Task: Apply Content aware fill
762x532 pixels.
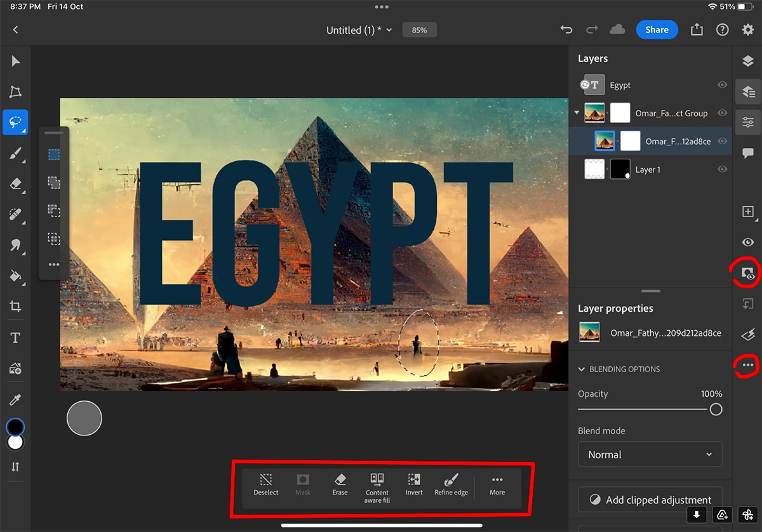Action: 377,488
